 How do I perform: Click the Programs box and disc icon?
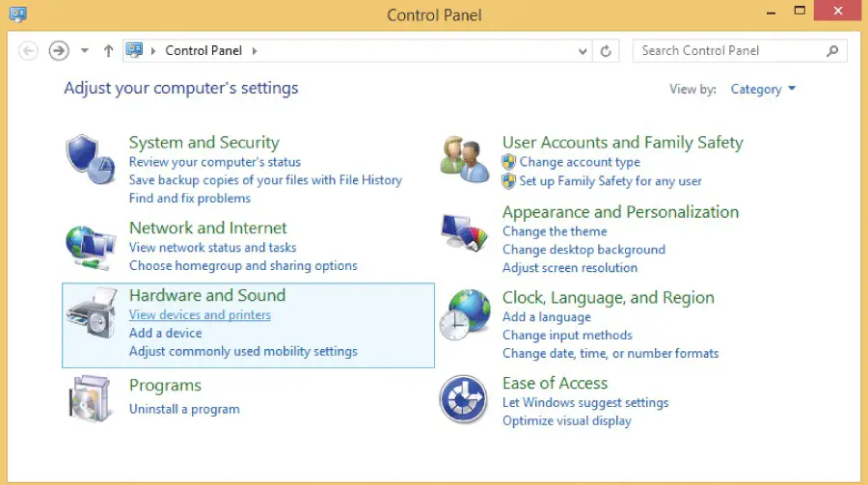click(x=90, y=397)
